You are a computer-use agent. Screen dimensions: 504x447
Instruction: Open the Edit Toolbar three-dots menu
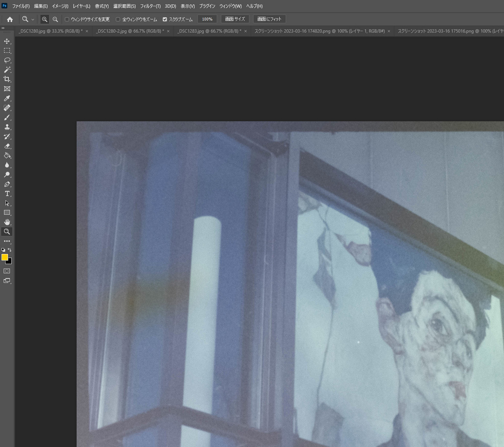click(7, 241)
